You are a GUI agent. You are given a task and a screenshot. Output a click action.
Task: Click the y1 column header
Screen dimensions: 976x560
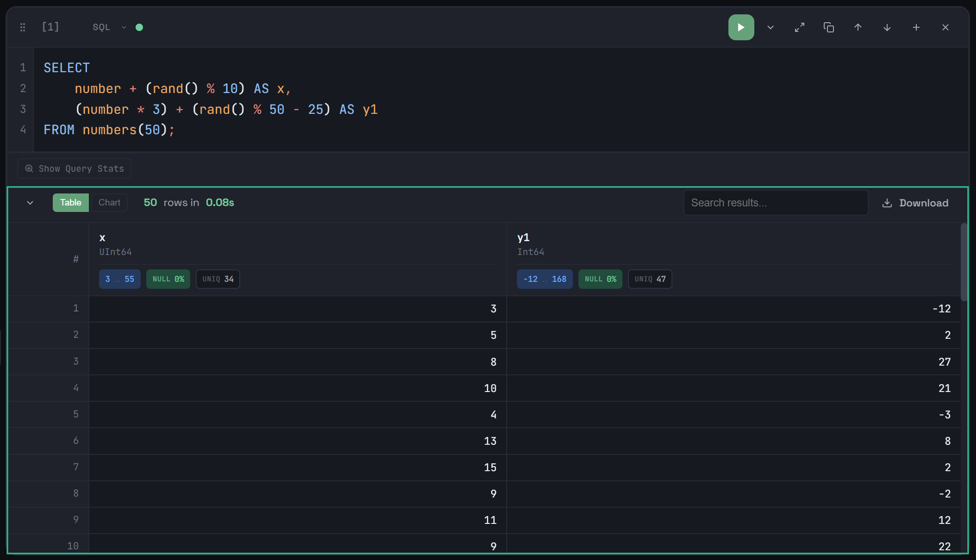click(524, 237)
